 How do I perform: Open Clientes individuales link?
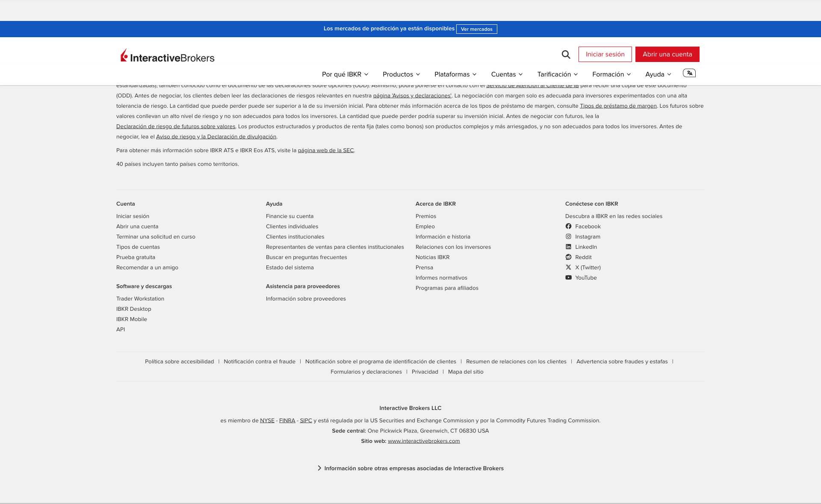(x=292, y=227)
